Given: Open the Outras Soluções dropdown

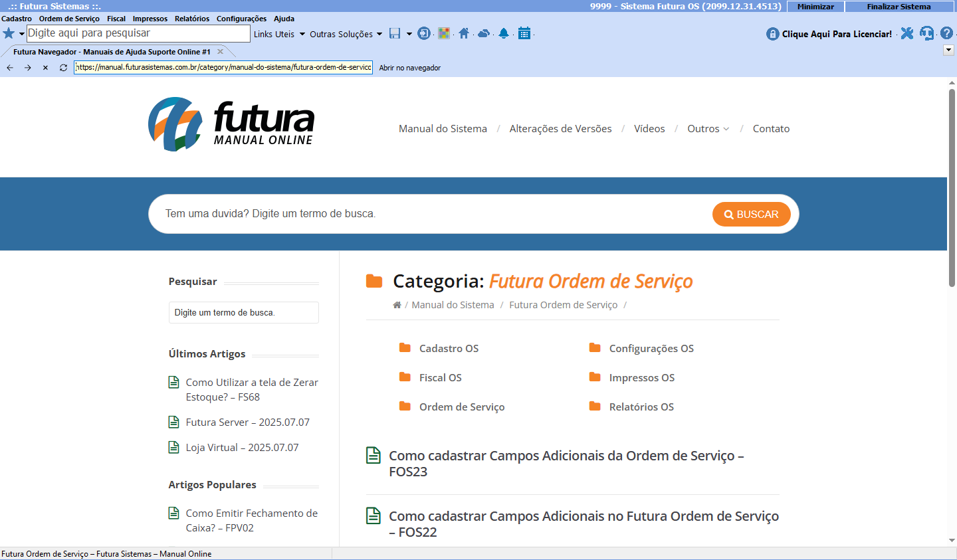Looking at the screenshot, I should pyautogui.click(x=346, y=34).
